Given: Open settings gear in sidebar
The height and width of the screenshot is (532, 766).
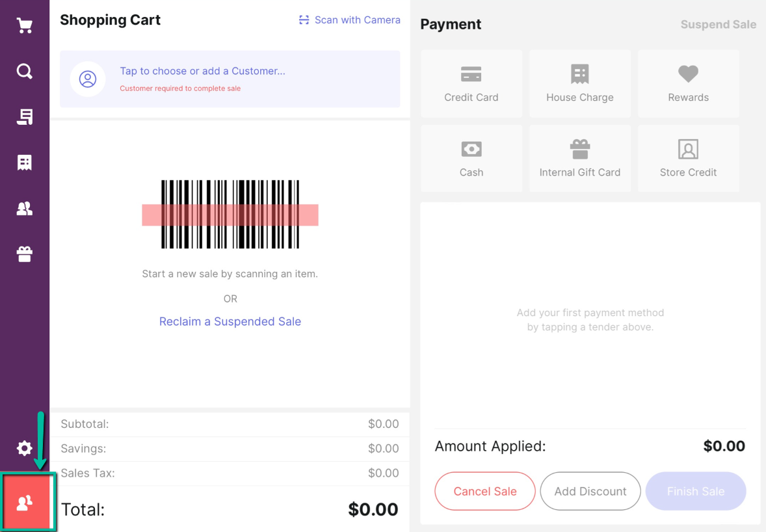Looking at the screenshot, I should 25,448.
